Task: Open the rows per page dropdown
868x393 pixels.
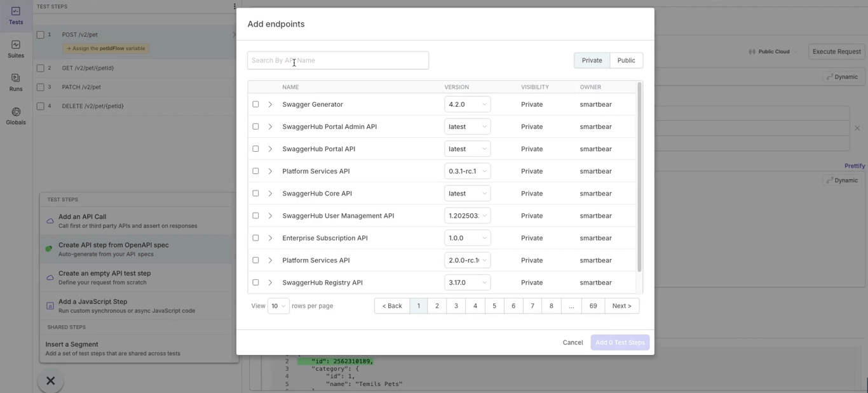Action: (x=278, y=305)
